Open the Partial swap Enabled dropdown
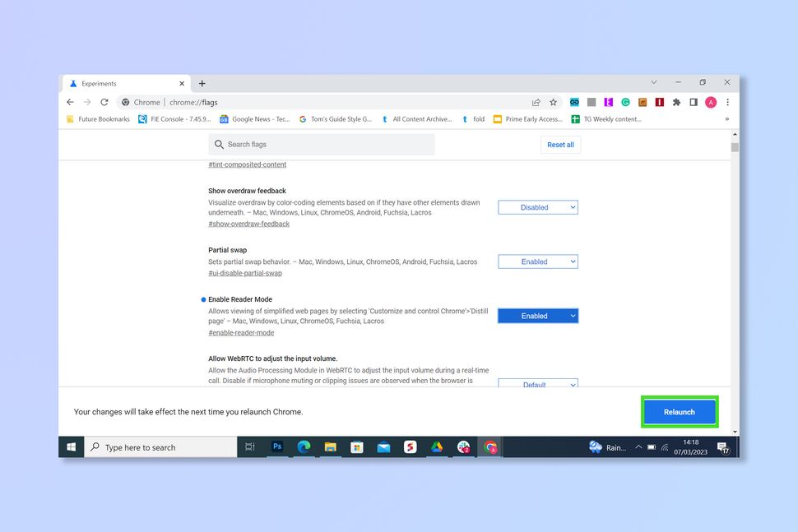 (x=537, y=261)
